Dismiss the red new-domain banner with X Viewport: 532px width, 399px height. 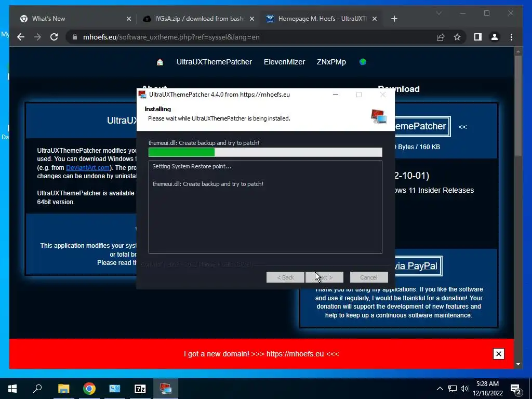point(498,354)
